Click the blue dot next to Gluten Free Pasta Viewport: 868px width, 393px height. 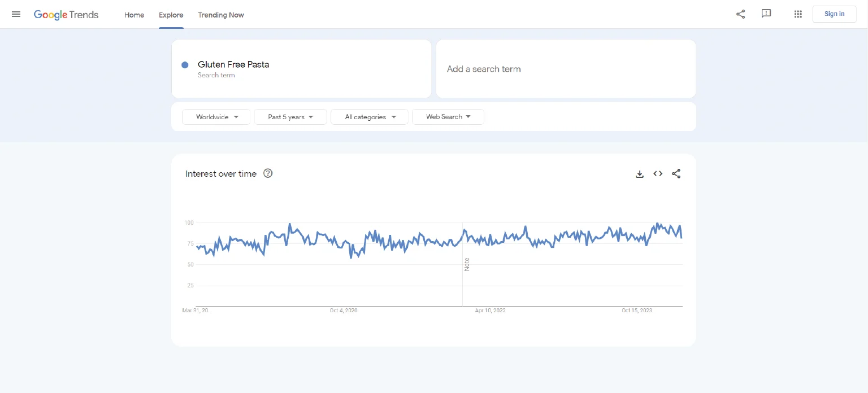(185, 65)
